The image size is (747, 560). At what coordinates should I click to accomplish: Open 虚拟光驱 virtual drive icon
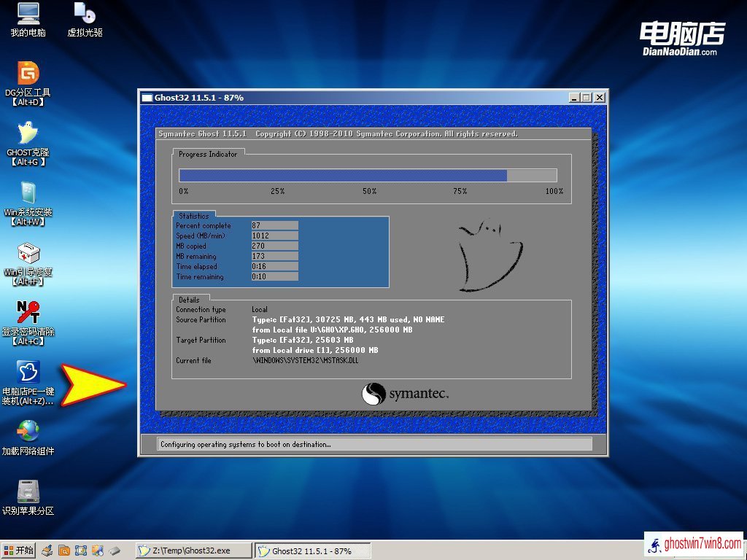(x=85, y=15)
